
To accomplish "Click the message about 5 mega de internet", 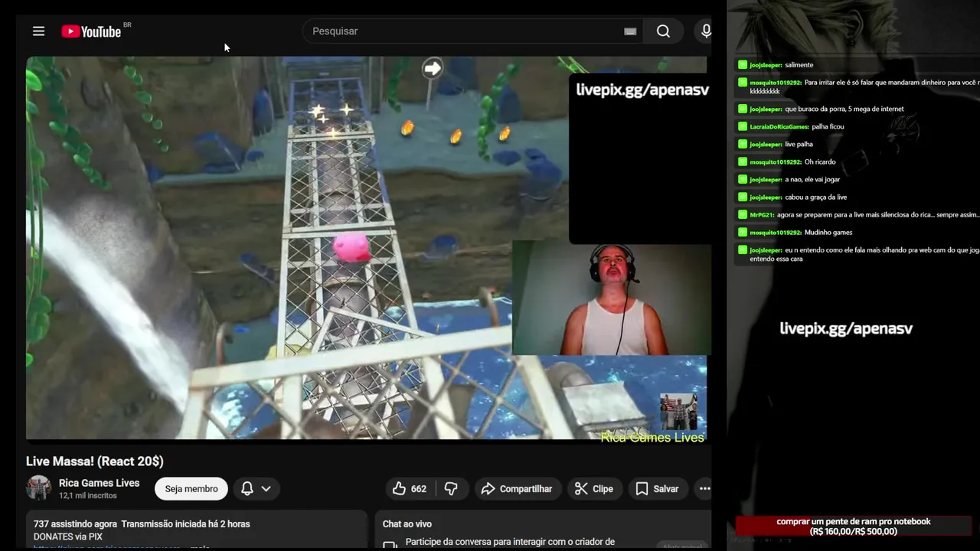I will coord(844,109).
